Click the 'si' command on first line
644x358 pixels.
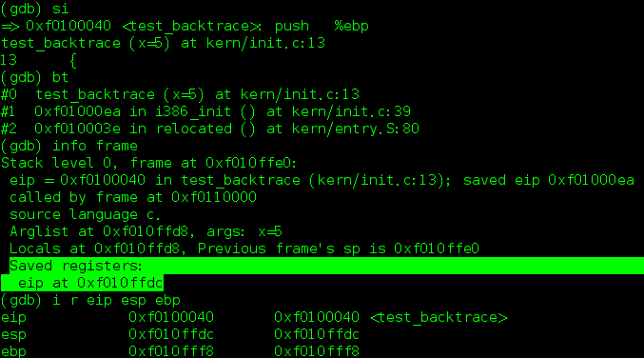coord(60,9)
